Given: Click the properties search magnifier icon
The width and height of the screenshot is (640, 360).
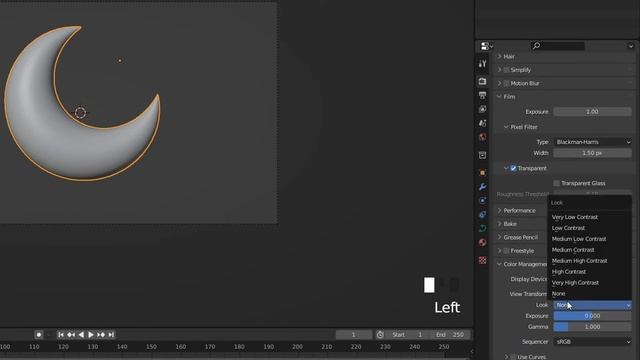Looking at the screenshot, I should (x=536, y=46).
